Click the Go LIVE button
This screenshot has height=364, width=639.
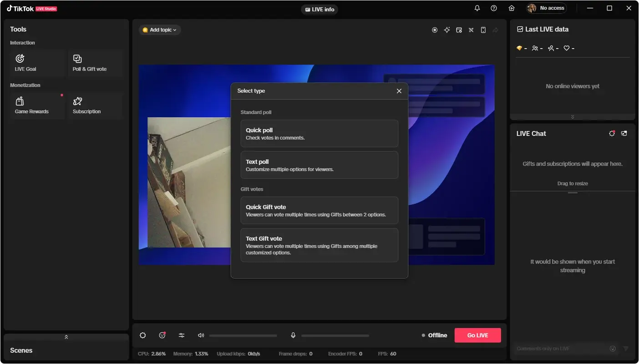pyautogui.click(x=477, y=335)
